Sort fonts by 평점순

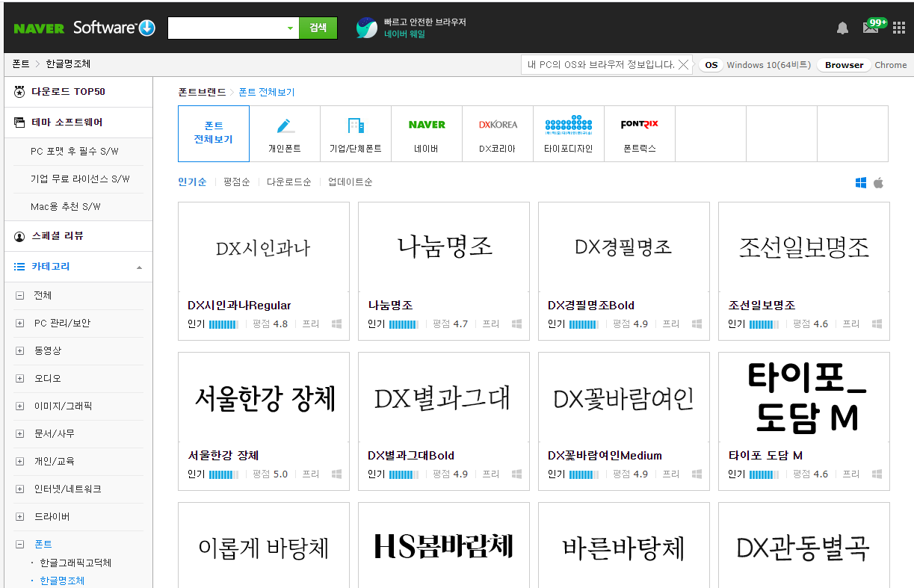(x=237, y=182)
